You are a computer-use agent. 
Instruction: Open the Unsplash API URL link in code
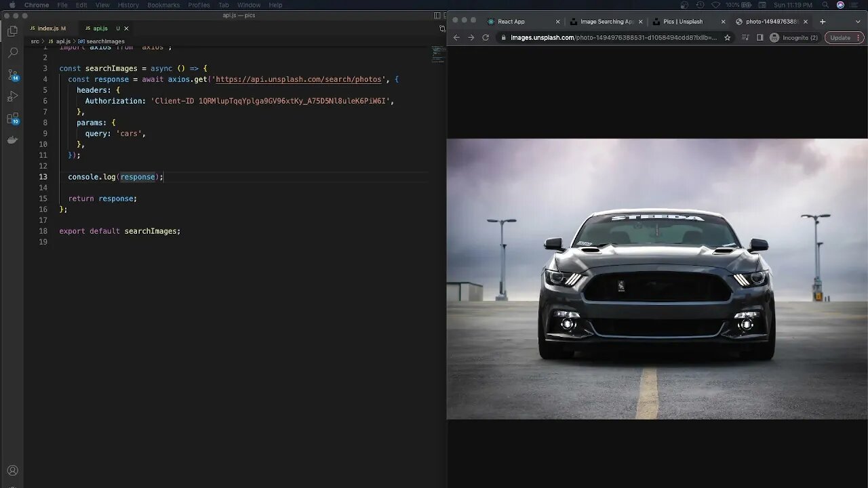coord(298,79)
